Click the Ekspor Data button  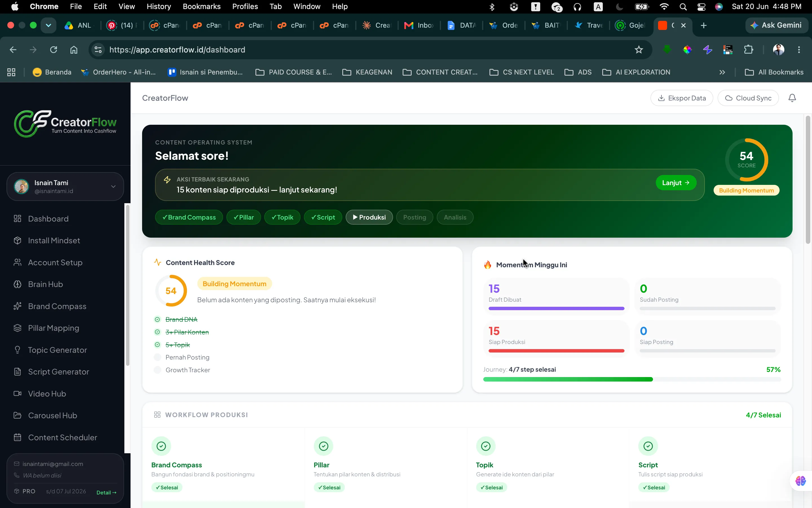(x=682, y=98)
